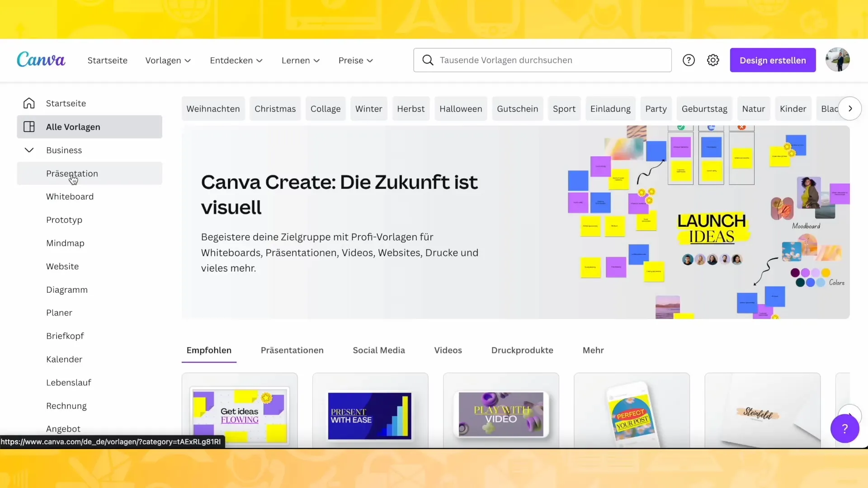This screenshot has height=488, width=868.
Task: Expand the Entdecken dropdown menu
Action: (236, 61)
